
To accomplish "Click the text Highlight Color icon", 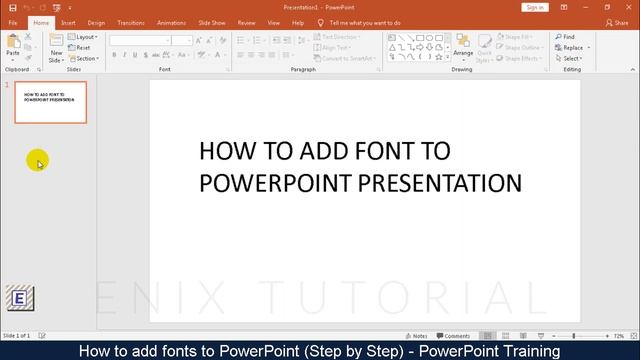I will click(201, 55).
